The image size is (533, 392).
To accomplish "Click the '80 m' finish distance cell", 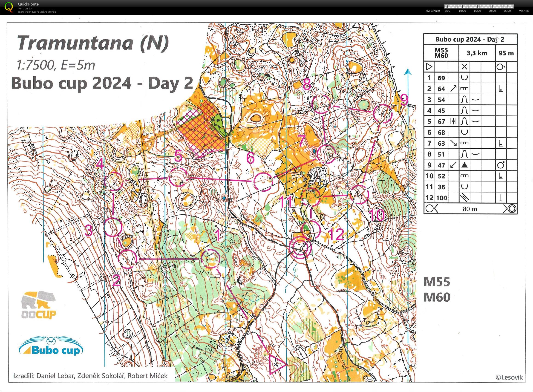I will click(x=470, y=209).
